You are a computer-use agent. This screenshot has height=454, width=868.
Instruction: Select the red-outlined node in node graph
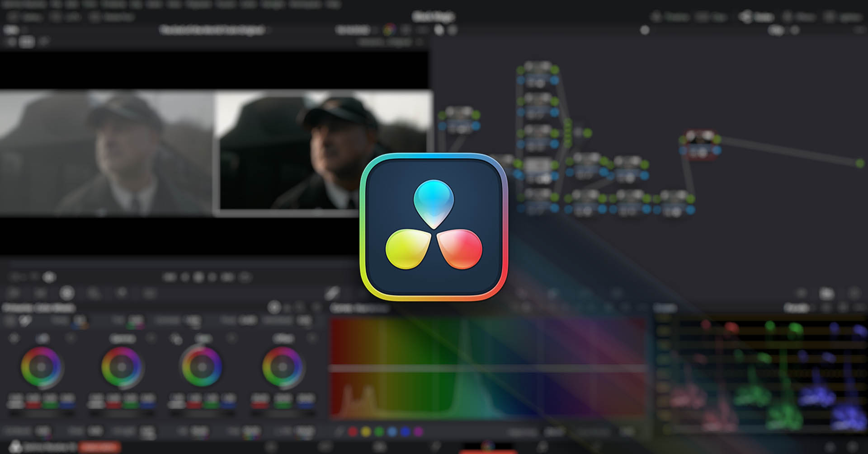(x=700, y=145)
